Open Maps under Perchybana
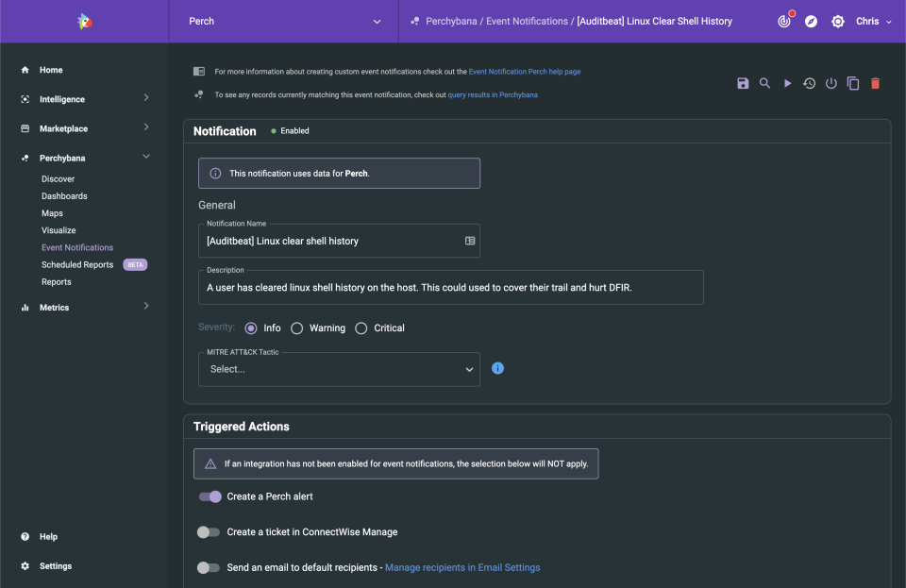The image size is (906, 588). pyautogui.click(x=52, y=213)
